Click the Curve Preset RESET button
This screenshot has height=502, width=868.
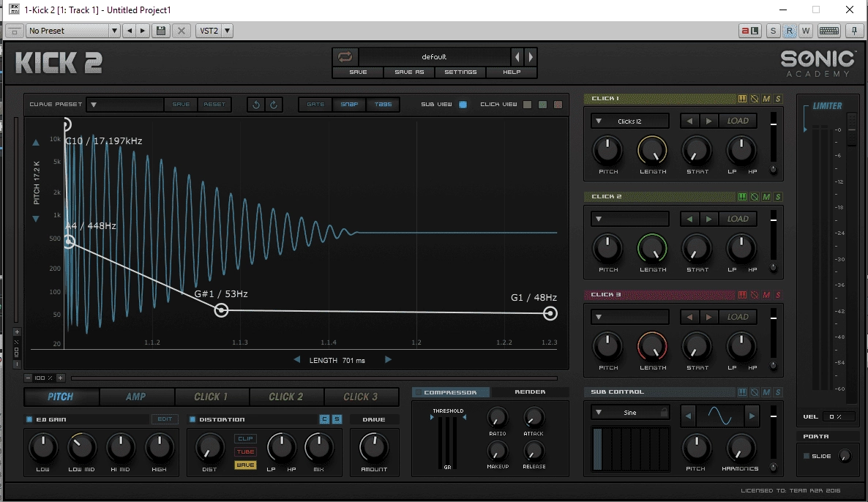point(214,104)
